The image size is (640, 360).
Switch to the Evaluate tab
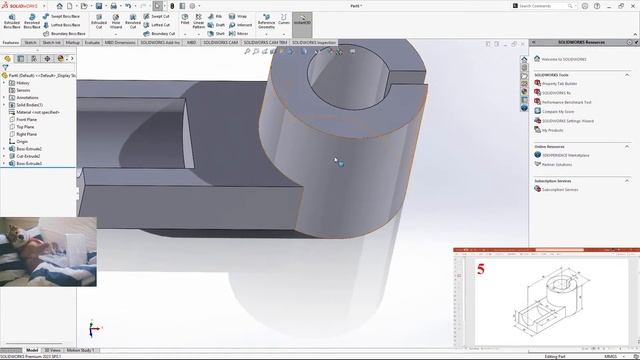coord(92,42)
